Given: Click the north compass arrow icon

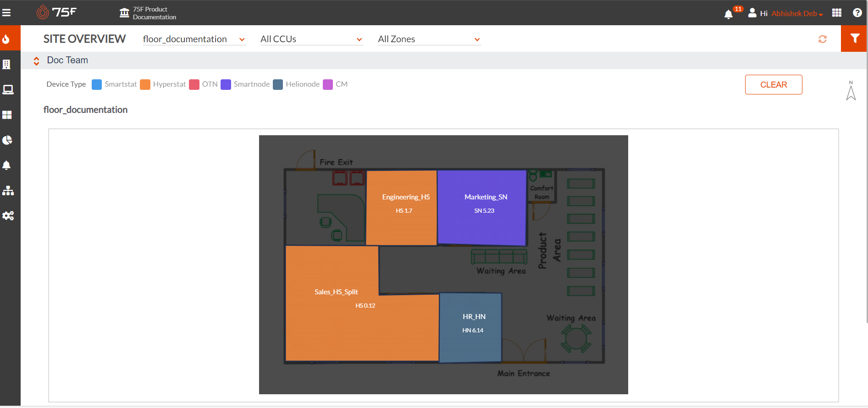Looking at the screenshot, I should (x=851, y=90).
